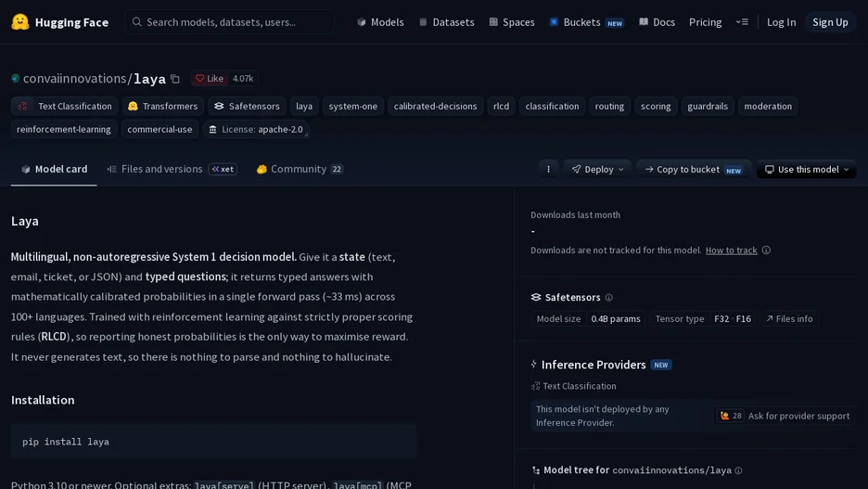Expand the navbar more menu
The width and height of the screenshot is (868, 489).
pyautogui.click(x=742, y=22)
